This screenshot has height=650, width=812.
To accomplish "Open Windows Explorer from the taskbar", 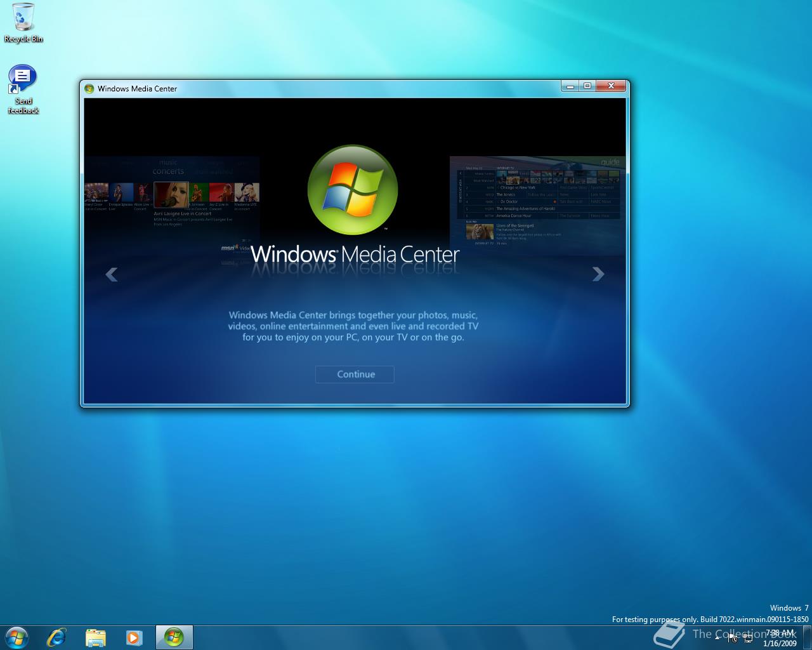I will pos(95,637).
